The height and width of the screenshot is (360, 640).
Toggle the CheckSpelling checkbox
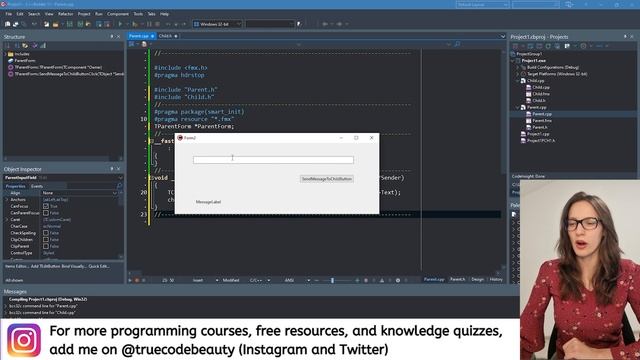(46, 233)
